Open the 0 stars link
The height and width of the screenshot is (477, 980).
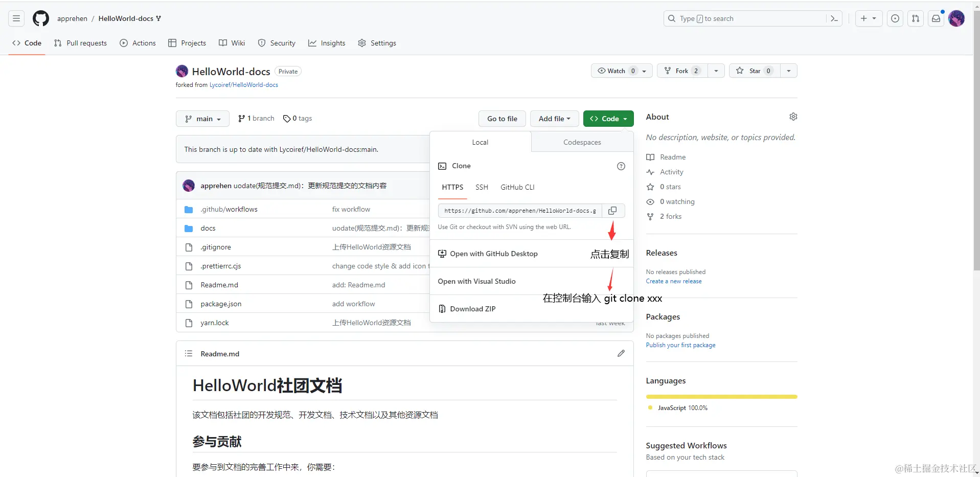[664, 187]
